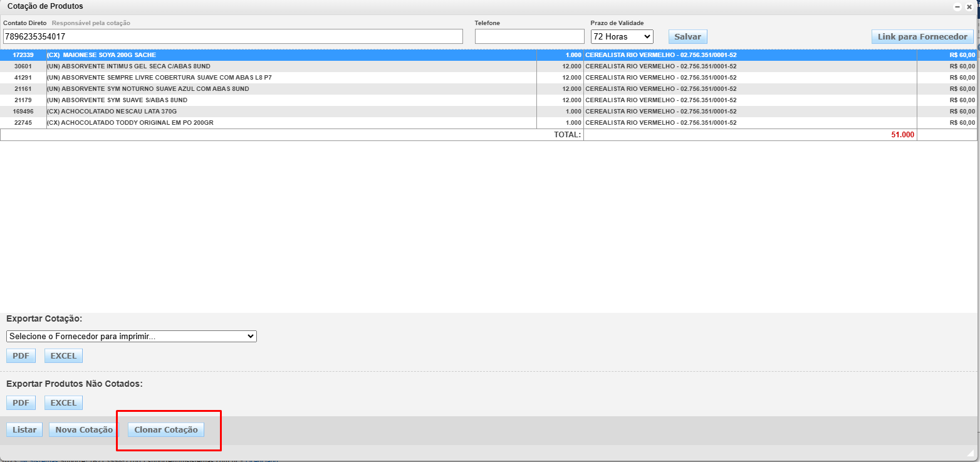Export non-quoted products to EXCEL
The height and width of the screenshot is (462, 980).
coord(63,403)
